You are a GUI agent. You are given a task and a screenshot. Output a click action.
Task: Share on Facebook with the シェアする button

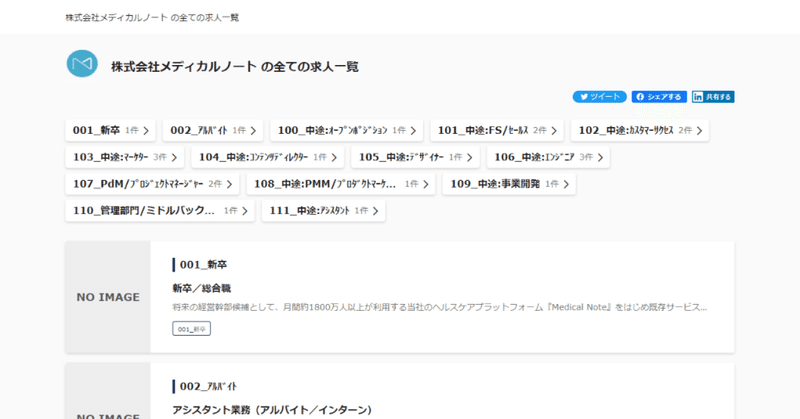659,96
